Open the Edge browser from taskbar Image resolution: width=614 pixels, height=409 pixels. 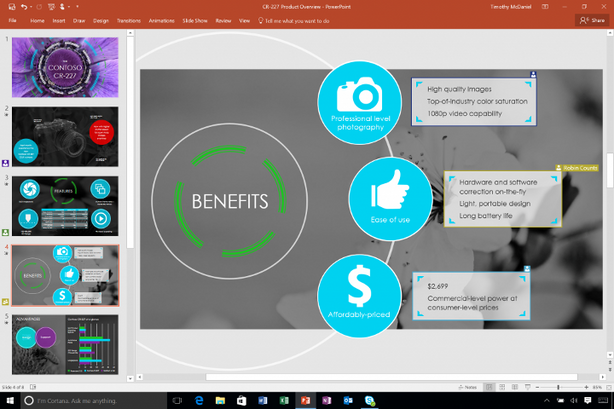coord(198,401)
